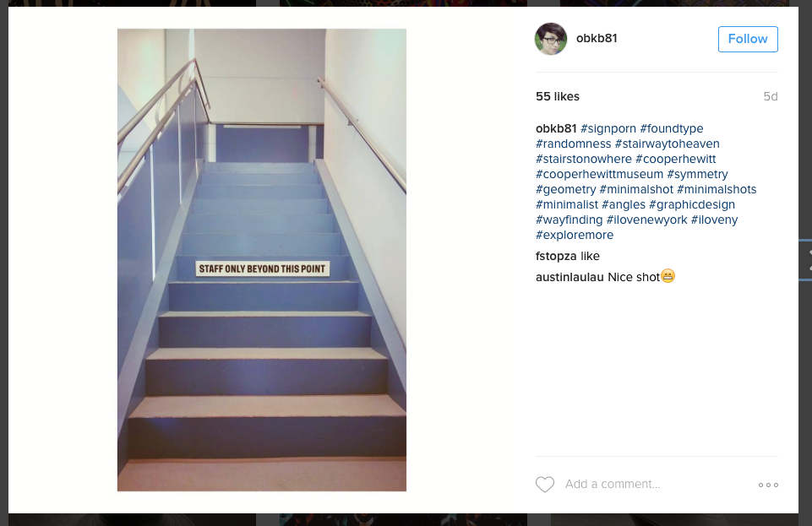Follow the obkb81 account
812x526 pixels.
748,39
